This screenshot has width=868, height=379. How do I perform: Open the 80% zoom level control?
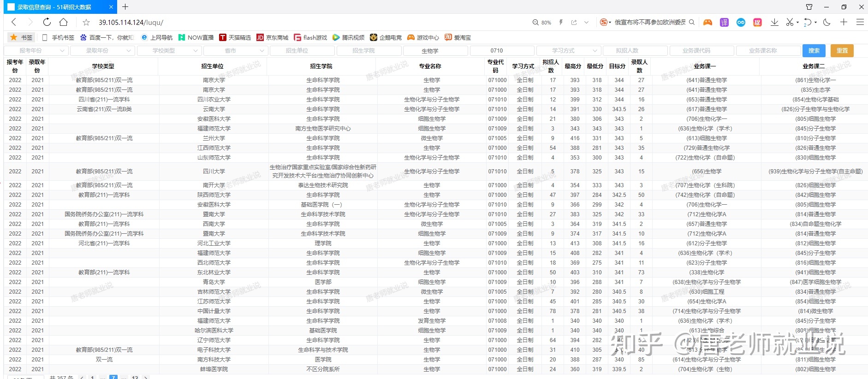(542, 22)
